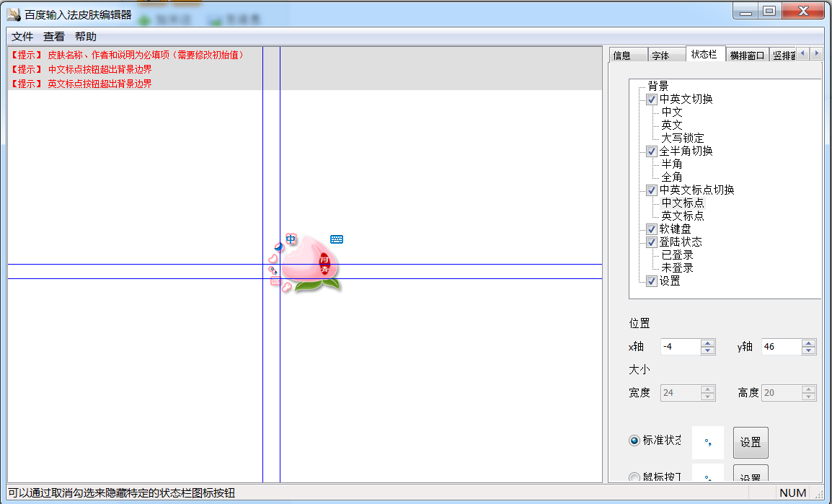Viewport: 832px width, 504px height.
Task: Select the 已登录 tree item
Action: [677, 255]
